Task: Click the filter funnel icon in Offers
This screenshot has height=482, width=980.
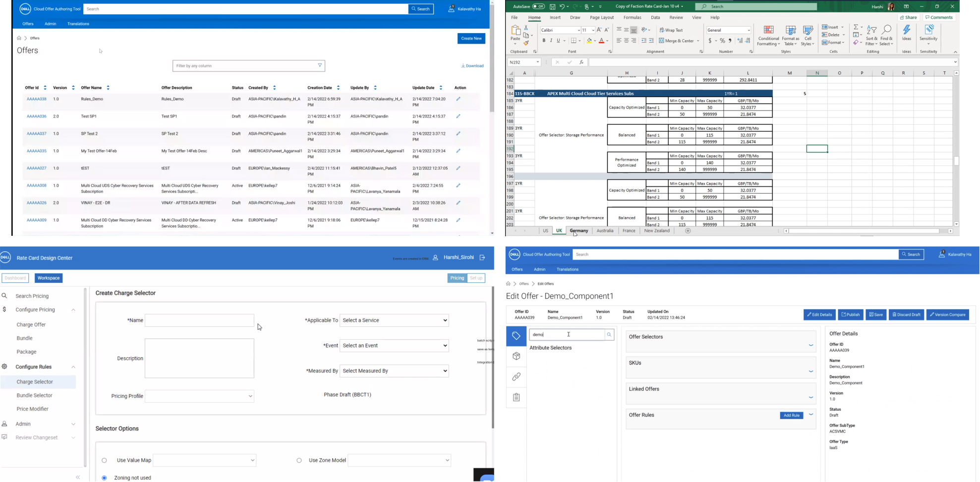Action: pyautogui.click(x=320, y=65)
